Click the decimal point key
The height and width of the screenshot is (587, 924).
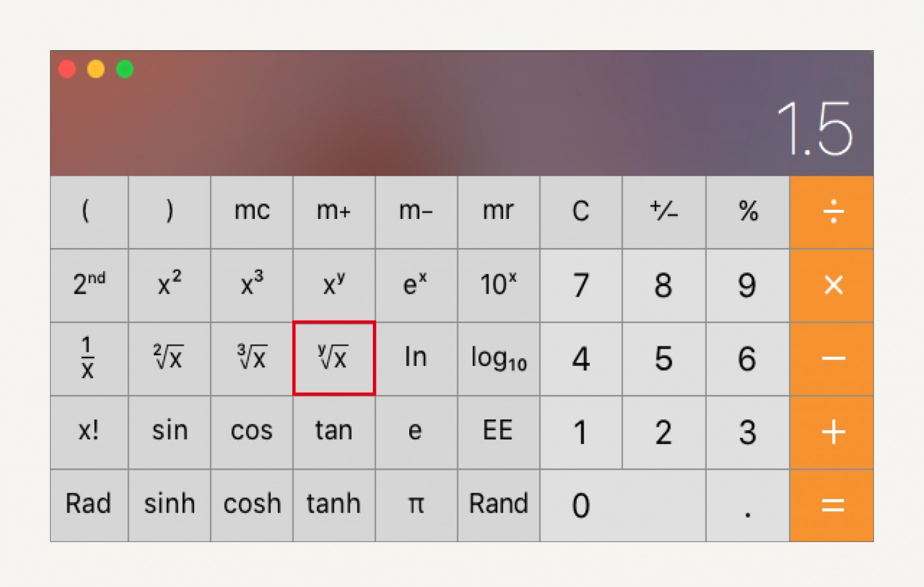tap(747, 506)
